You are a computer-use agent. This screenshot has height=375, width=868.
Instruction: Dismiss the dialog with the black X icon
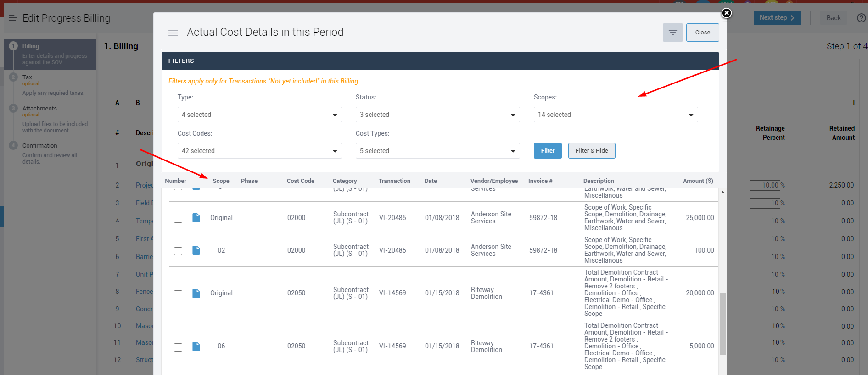point(726,13)
